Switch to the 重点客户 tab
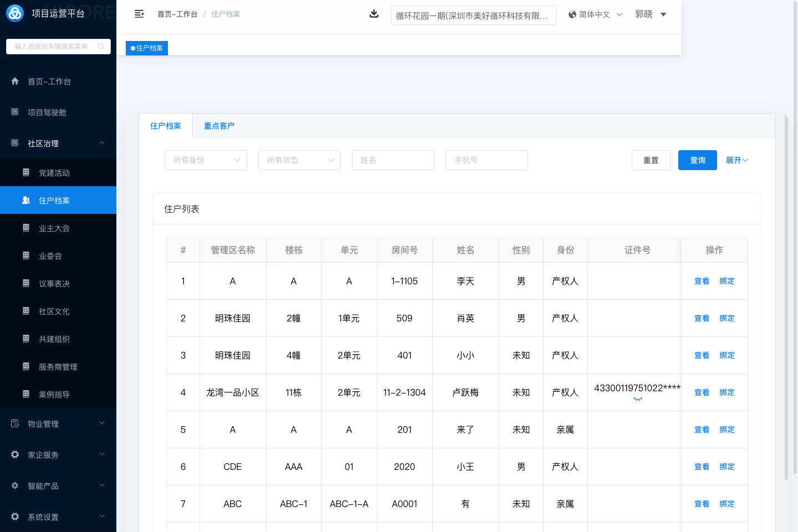The height and width of the screenshot is (532, 798). coord(219,126)
